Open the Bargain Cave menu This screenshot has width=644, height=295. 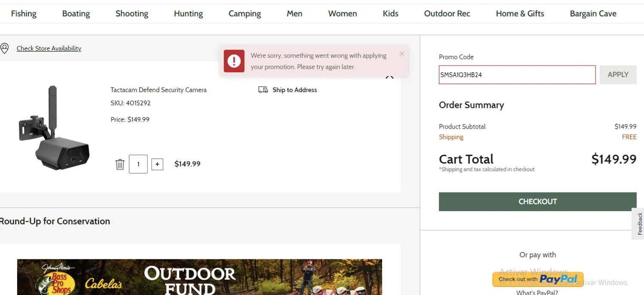pos(592,14)
